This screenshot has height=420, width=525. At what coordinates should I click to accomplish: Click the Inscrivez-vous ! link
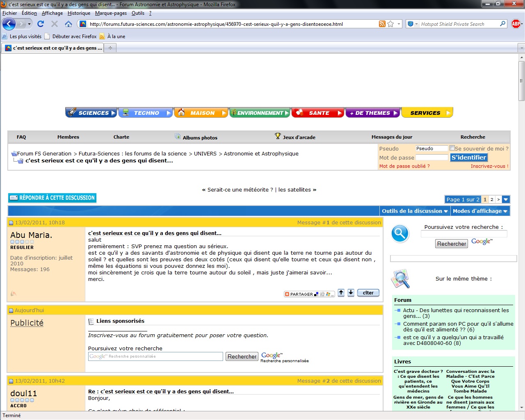pyautogui.click(x=490, y=166)
